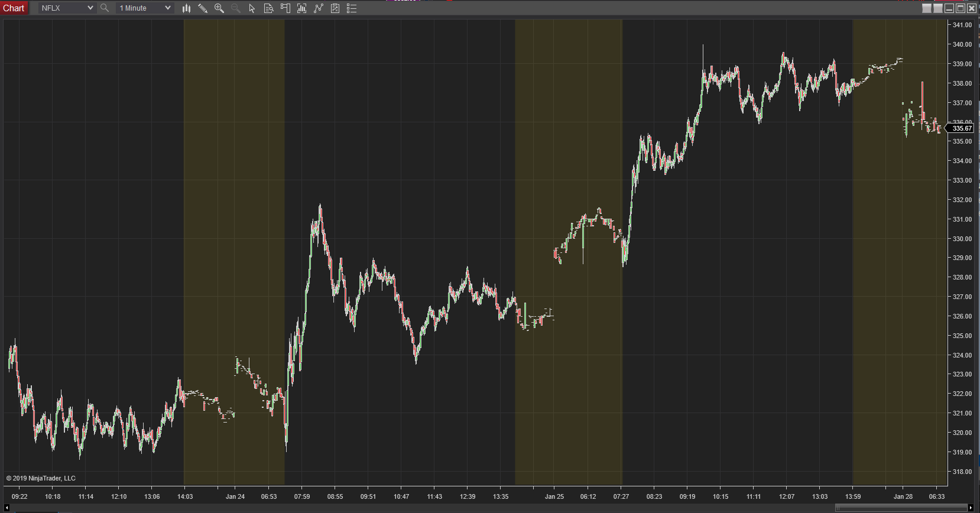The width and height of the screenshot is (980, 513).
Task: Open the drawing tools pencil icon
Action: (203, 8)
